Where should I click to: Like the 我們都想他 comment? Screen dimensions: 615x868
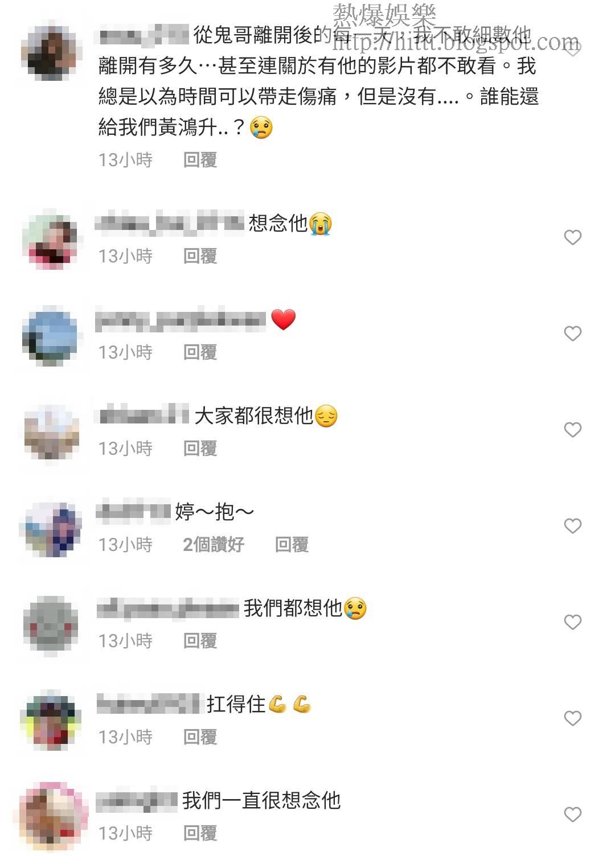572,622
